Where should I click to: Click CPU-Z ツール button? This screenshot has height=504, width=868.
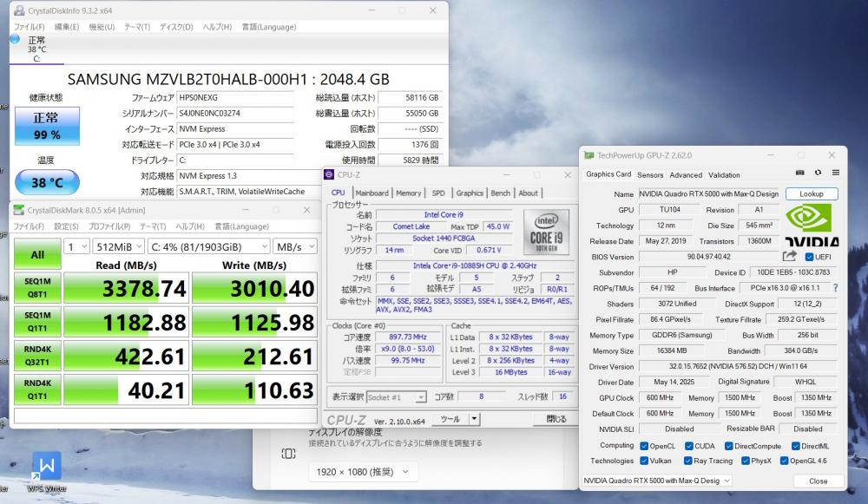(450, 419)
